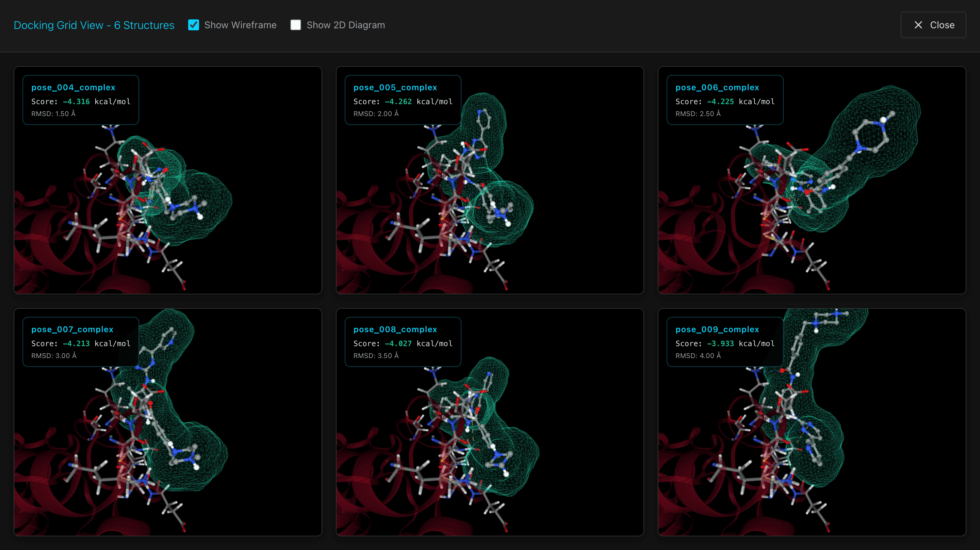Click the Close button
Viewport: 980px width, 550px height.
[933, 25]
